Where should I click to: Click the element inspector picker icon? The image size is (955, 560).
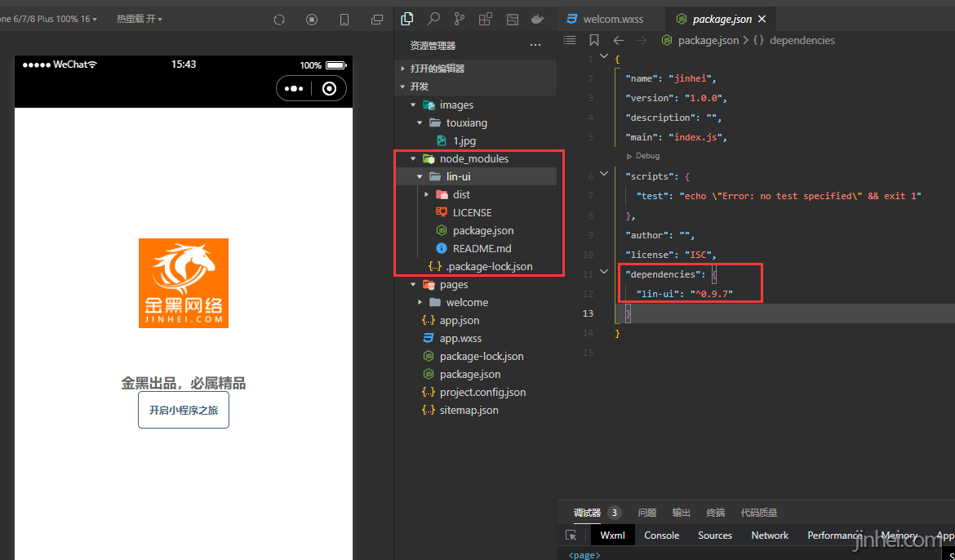(571, 535)
